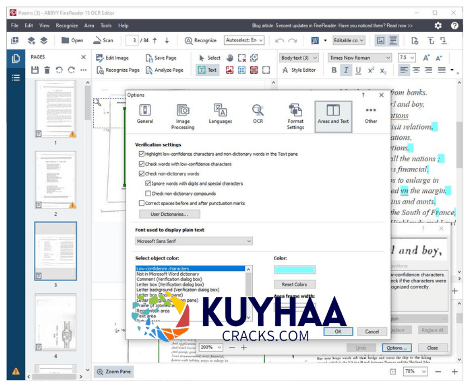Uncheck Check non-dictionary words
Viewport: 467px width, 386px height.
(x=142, y=174)
